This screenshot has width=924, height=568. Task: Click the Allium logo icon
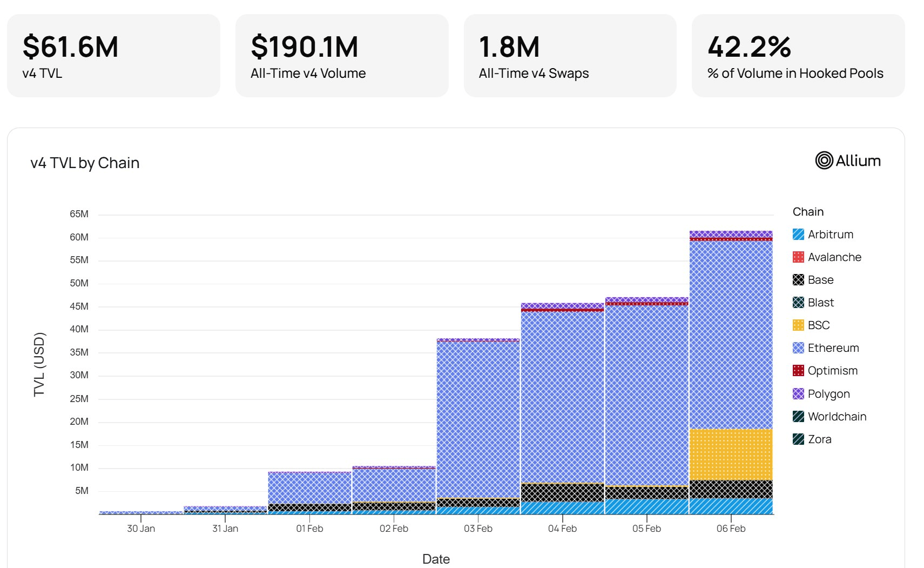pyautogui.click(x=824, y=160)
